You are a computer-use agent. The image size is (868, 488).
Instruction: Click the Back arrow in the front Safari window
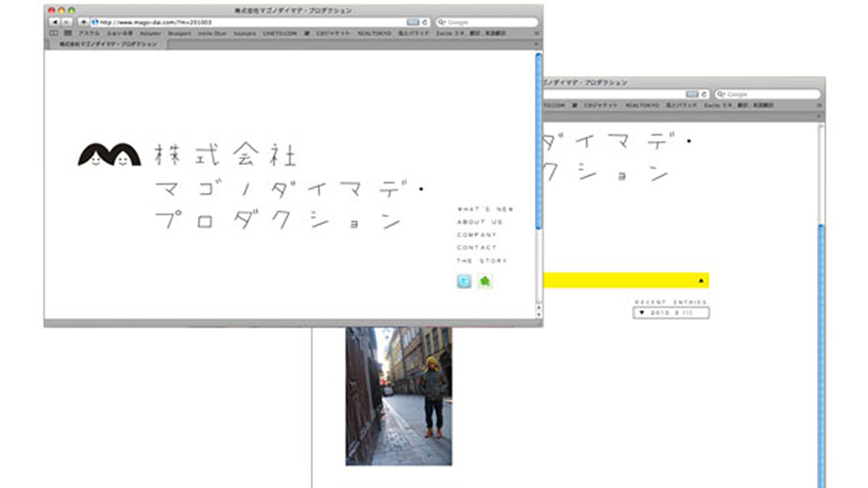54,23
